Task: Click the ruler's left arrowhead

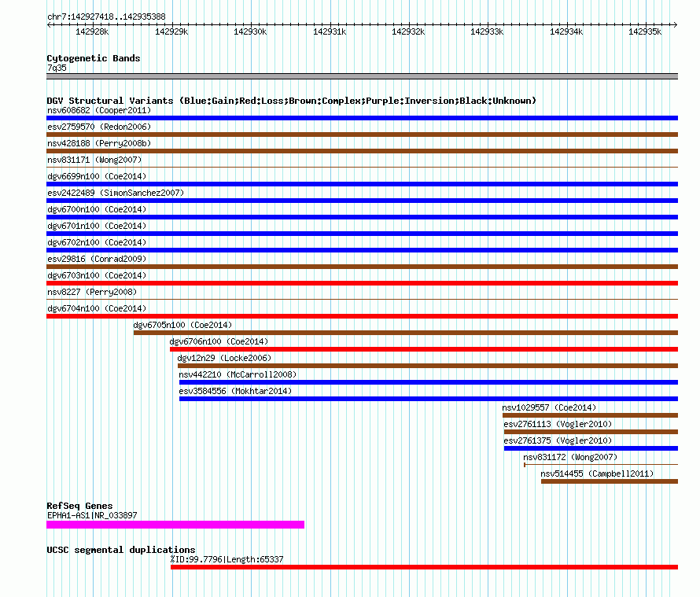Action: click(49, 24)
